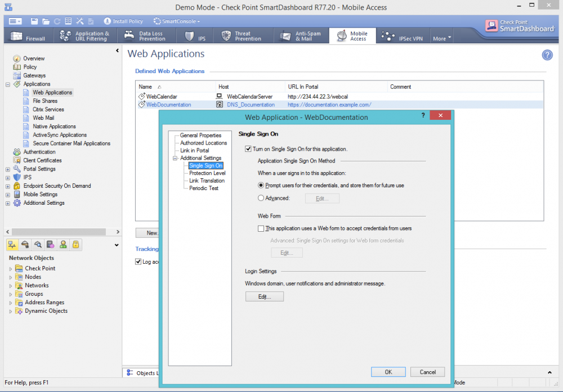Viewport: 563px width, 392px height.
Task: Expand the Networks objects folder
Action: click(x=10, y=286)
